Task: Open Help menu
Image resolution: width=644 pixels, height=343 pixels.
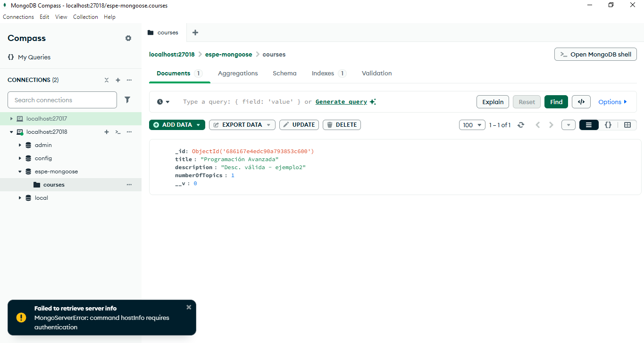Action: pos(109,17)
